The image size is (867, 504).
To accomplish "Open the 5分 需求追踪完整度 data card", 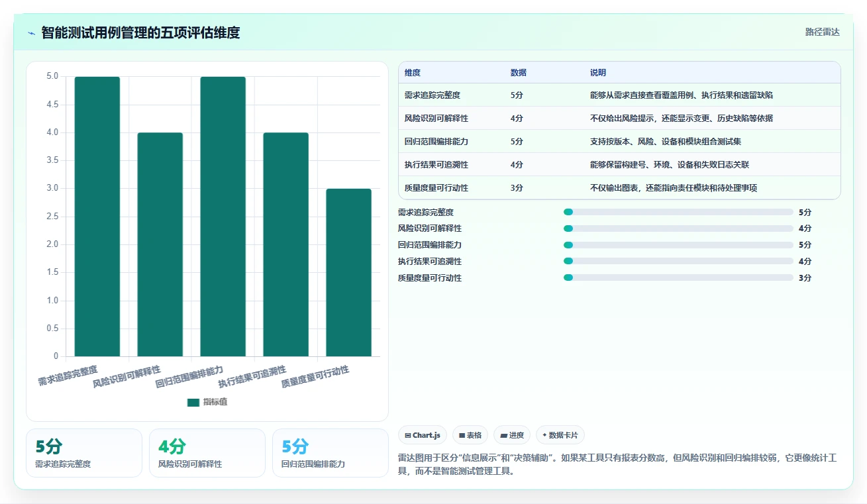I will click(x=84, y=453).
